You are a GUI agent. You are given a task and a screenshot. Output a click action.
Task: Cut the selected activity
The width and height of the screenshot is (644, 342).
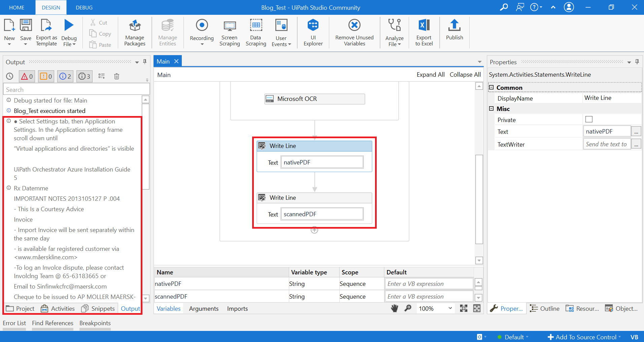click(99, 23)
